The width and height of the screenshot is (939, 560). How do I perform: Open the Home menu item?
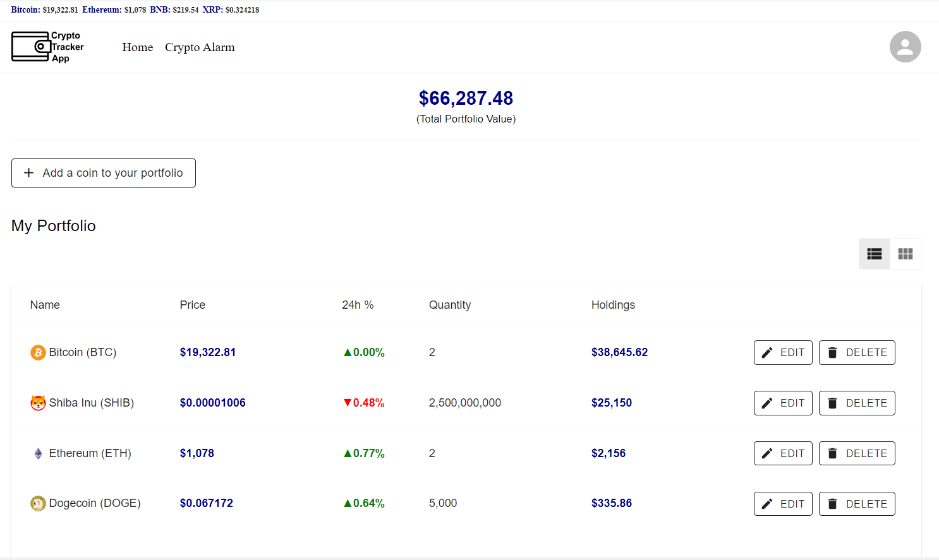(137, 47)
